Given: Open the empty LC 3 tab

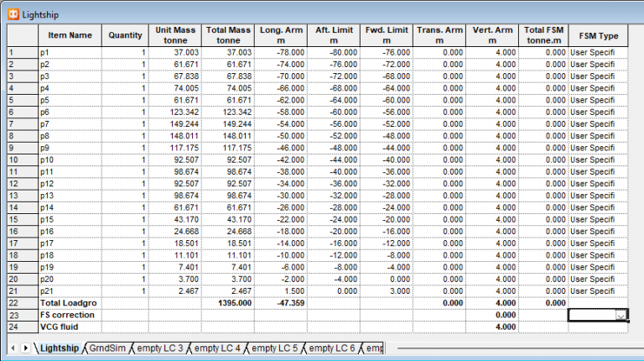Looking at the screenshot, I should click(159, 348).
